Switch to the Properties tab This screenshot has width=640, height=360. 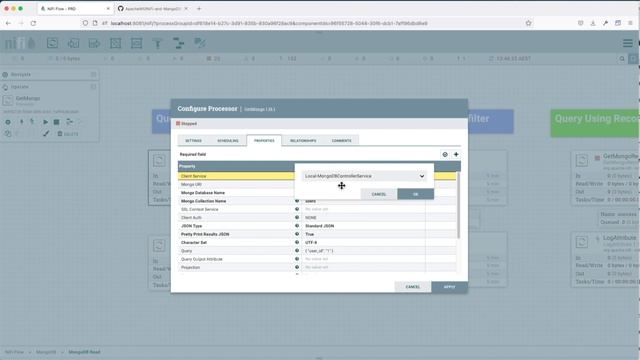(x=264, y=140)
